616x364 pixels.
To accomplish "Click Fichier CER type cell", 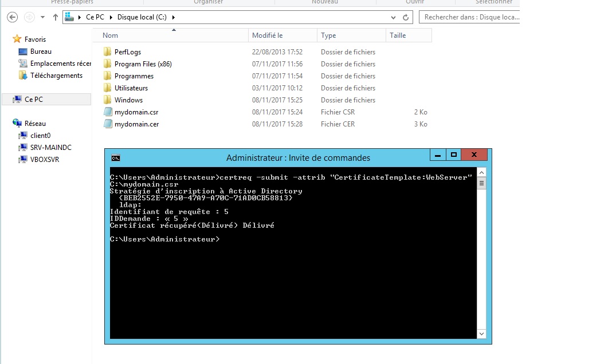I will (338, 124).
